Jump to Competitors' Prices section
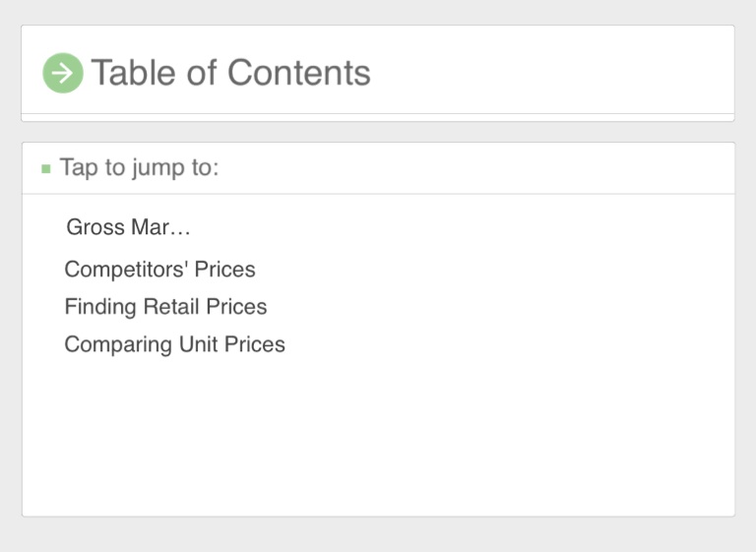756x552 pixels. pos(159,270)
